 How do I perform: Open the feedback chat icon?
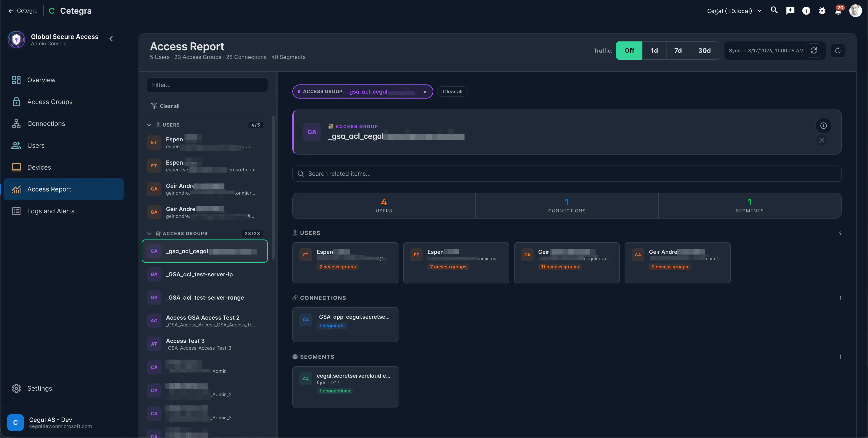point(790,11)
